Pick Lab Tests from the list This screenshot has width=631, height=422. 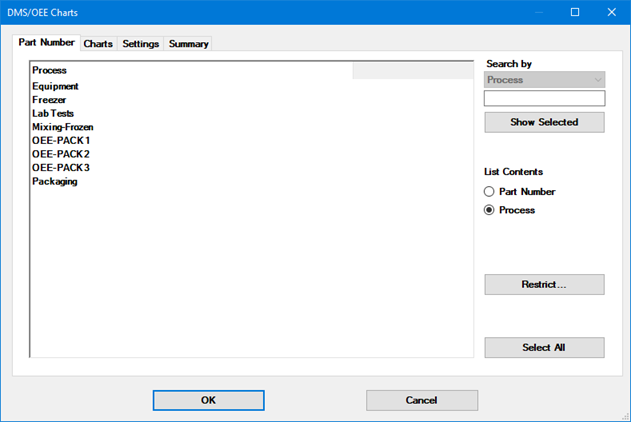[x=53, y=114]
